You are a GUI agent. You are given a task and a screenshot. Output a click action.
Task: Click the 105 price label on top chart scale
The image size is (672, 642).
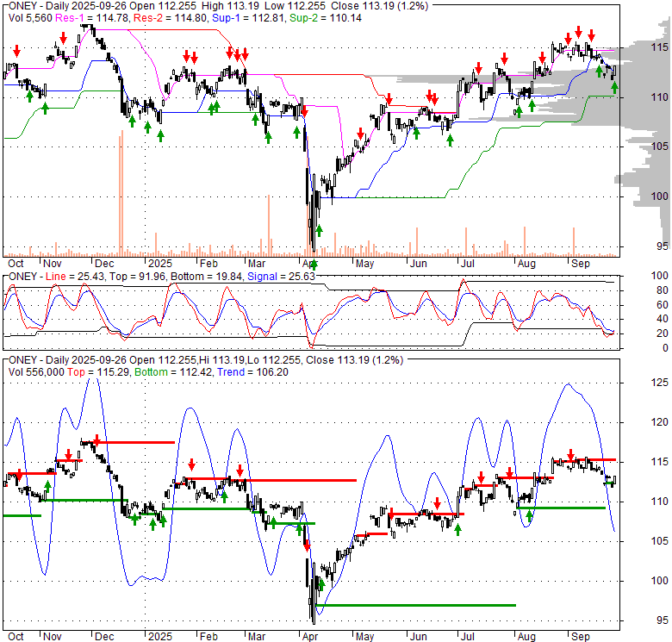pos(660,146)
